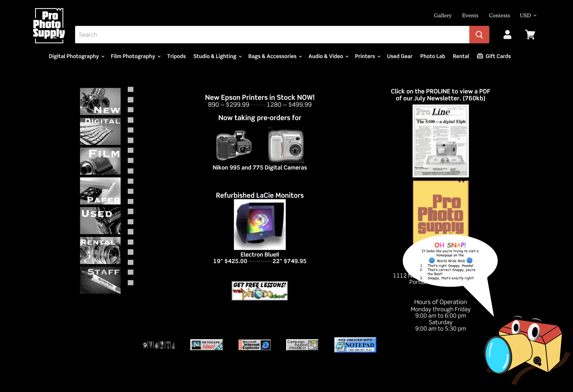
Task: Click the LaCie Electron Blue monitor image
Action: (260, 225)
